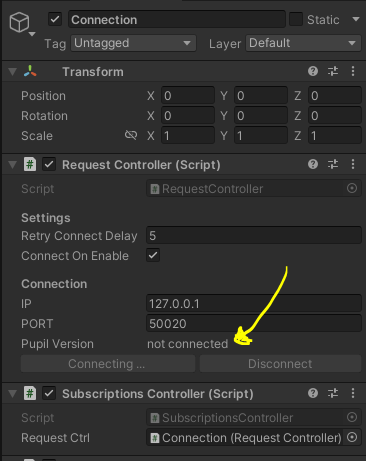
Task: Open Request Controller three-dot menu
Action: click(x=353, y=164)
